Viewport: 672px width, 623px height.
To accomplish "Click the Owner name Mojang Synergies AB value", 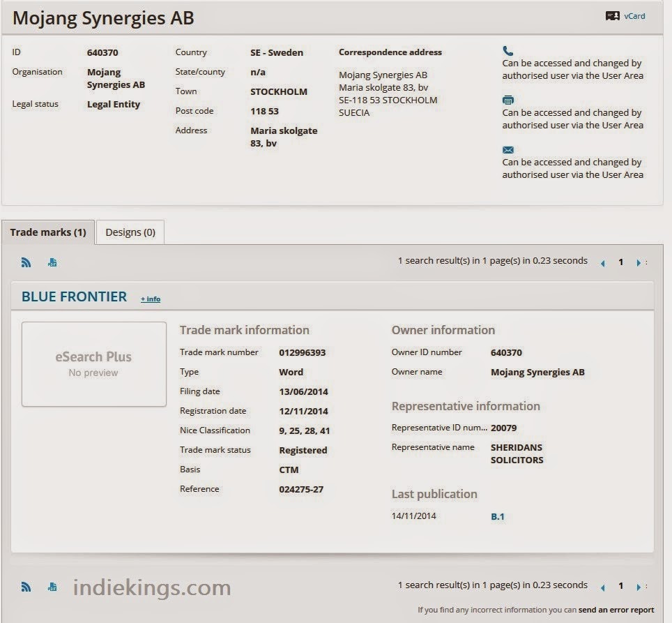I will pyautogui.click(x=537, y=372).
